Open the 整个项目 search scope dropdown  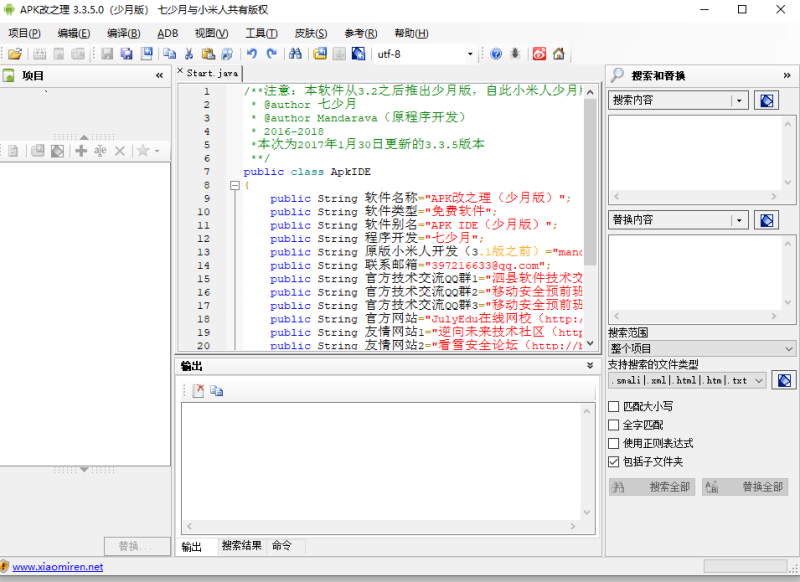coord(702,349)
